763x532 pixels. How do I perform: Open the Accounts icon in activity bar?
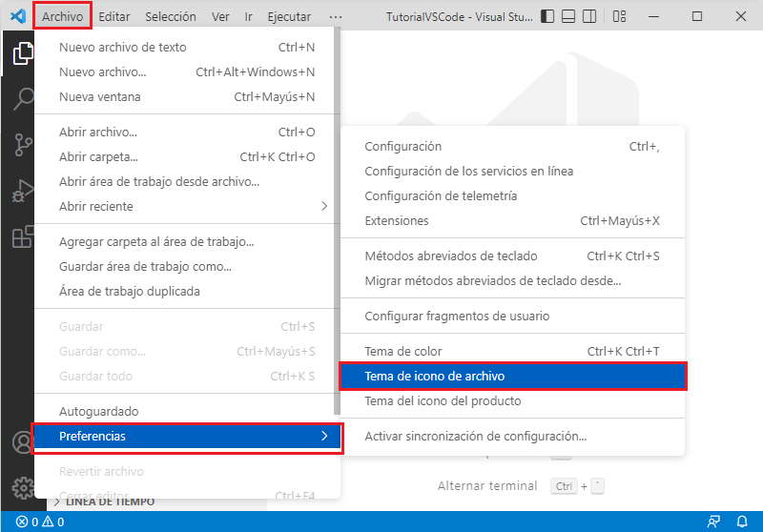[x=22, y=442]
